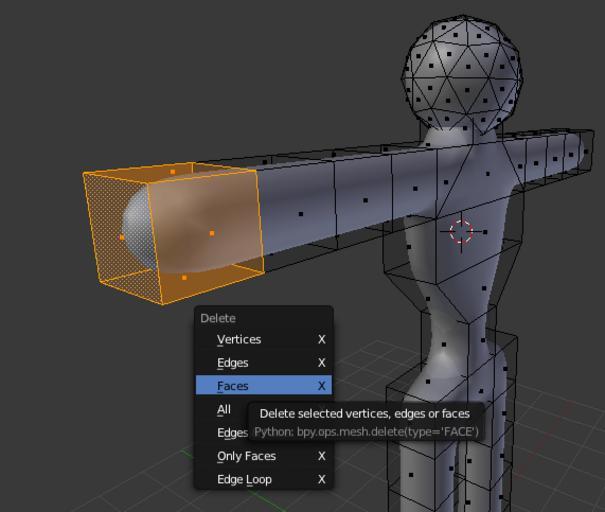Select Only Faces from the Delete menu

(246, 456)
